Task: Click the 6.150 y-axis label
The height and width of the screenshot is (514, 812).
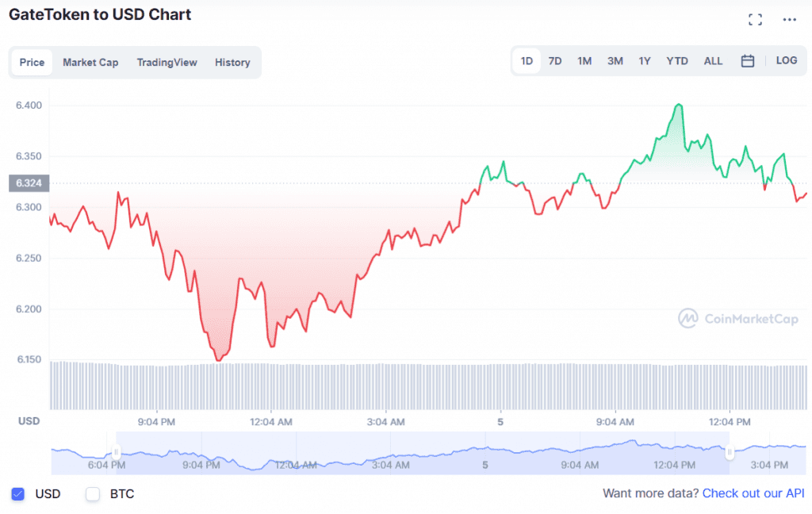Action: 29,359
